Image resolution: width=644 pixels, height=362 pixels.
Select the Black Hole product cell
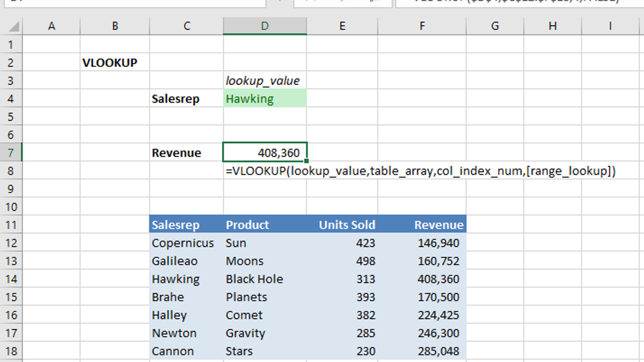[265, 279]
